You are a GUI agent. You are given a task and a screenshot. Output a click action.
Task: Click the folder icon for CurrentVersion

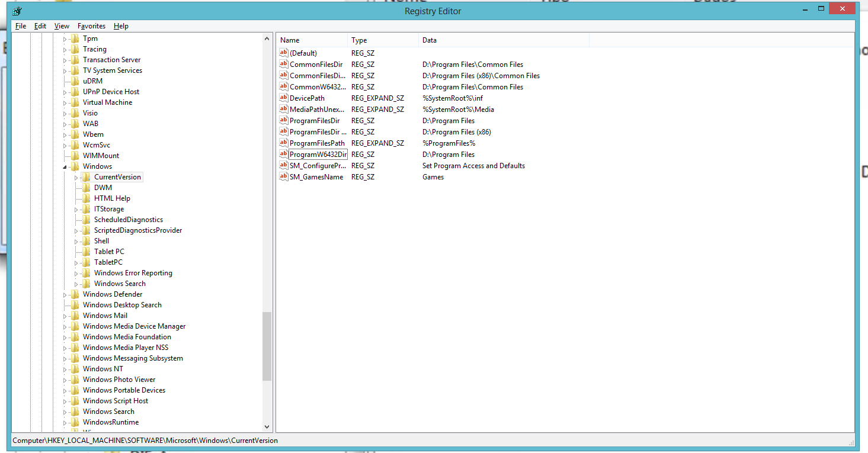click(x=86, y=177)
